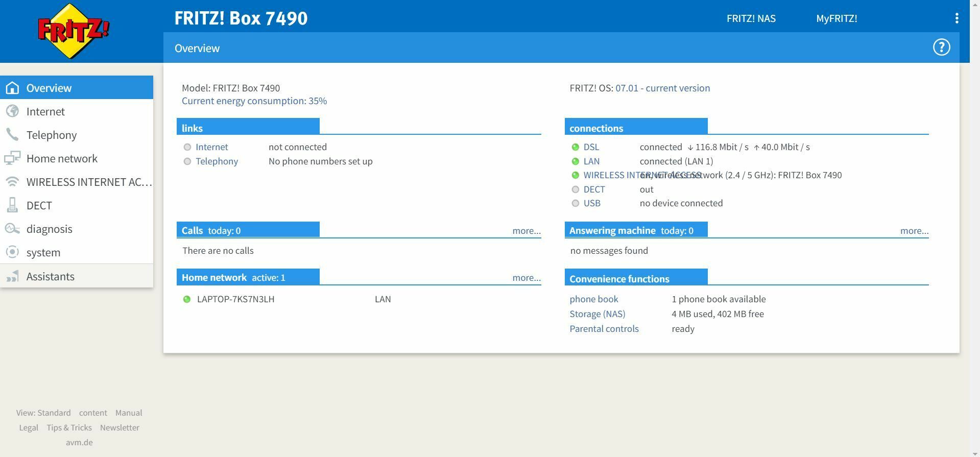Click the Telephony link under links
The width and height of the screenshot is (980, 457).
[x=217, y=161]
